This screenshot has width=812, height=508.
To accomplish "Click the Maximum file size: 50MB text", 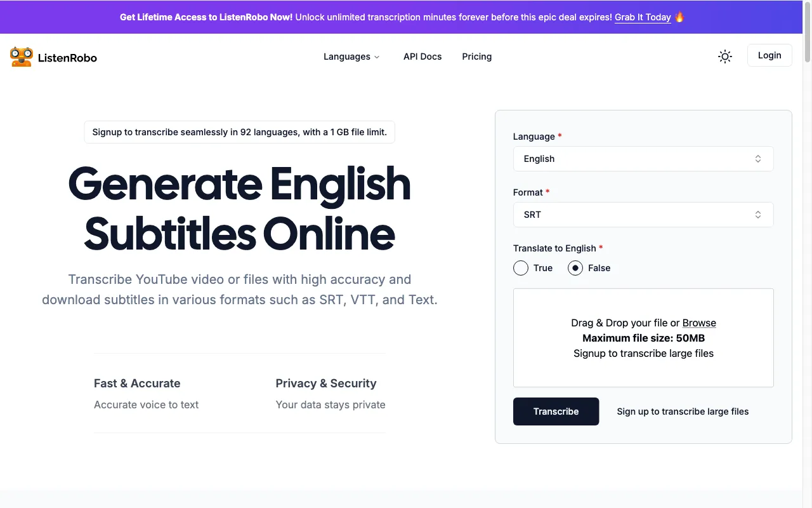I will pyautogui.click(x=643, y=338).
